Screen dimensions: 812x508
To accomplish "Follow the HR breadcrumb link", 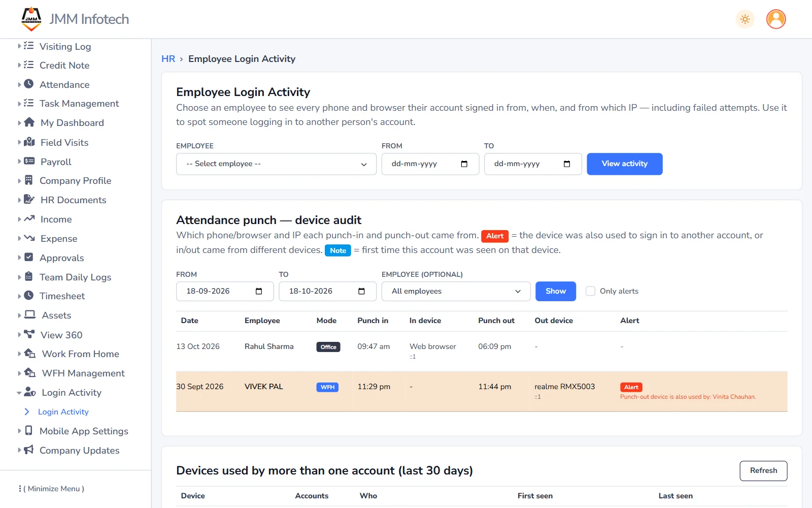I will [168, 58].
